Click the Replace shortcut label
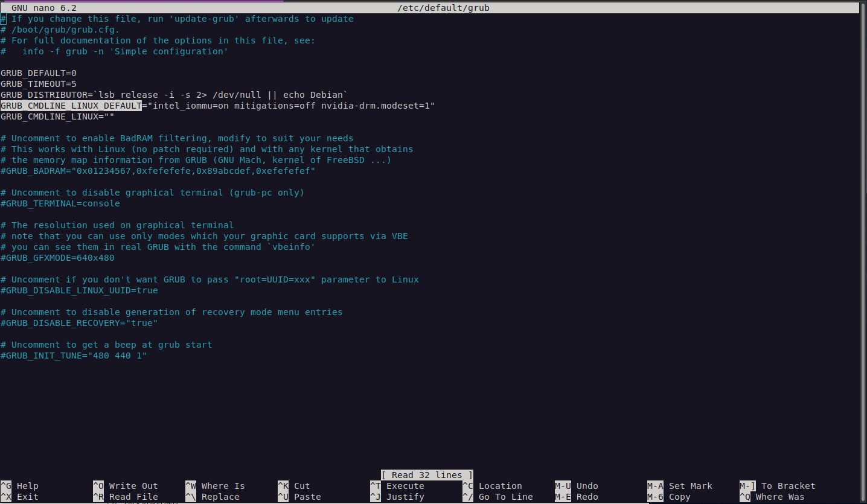This screenshot has height=504, width=867. pos(220,497)
